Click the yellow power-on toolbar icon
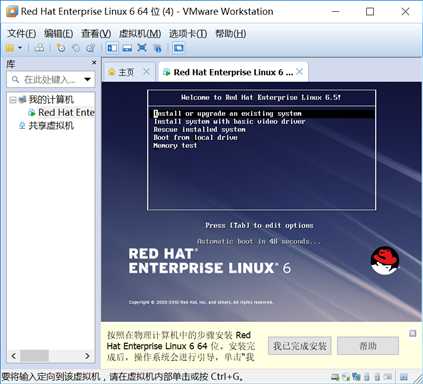Viewport: 423px width, 384px height. pyautogui.click(x=10, y=48)
